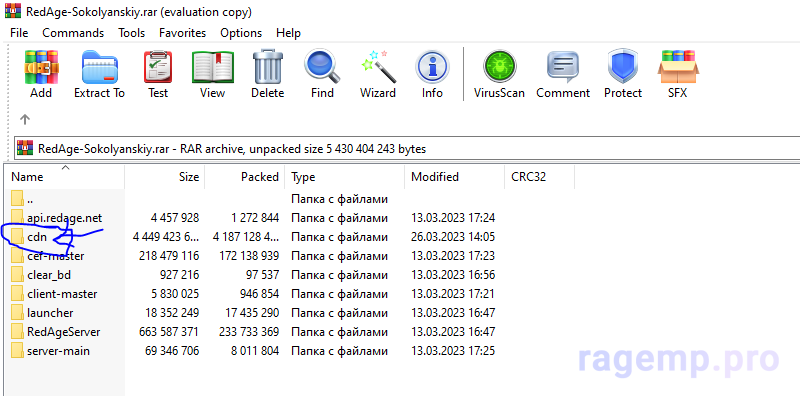Open the Extract To tool
The width and height of the screenshot is (800, 396).
click(x=99, y=74)
